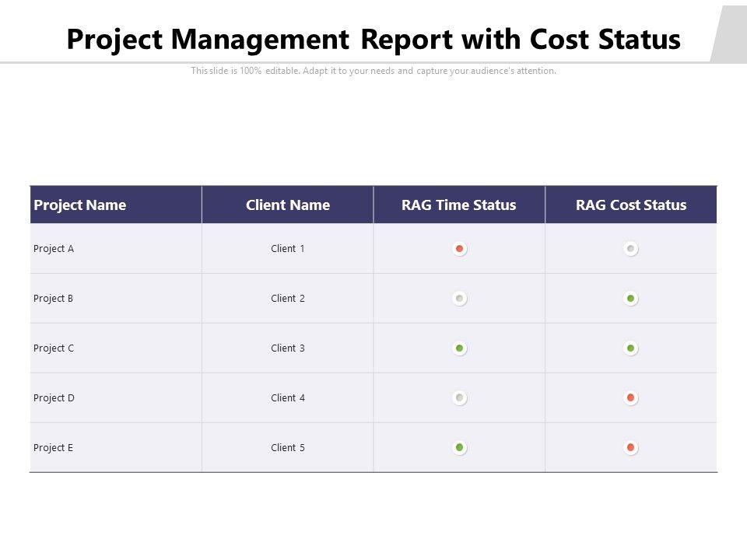Click Project E red cost status dot

click(x=631, y=447)
